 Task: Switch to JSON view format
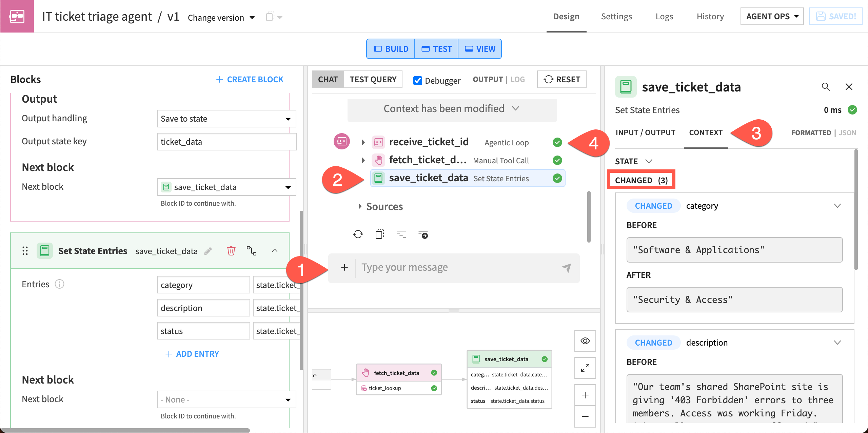click(847, 133)
